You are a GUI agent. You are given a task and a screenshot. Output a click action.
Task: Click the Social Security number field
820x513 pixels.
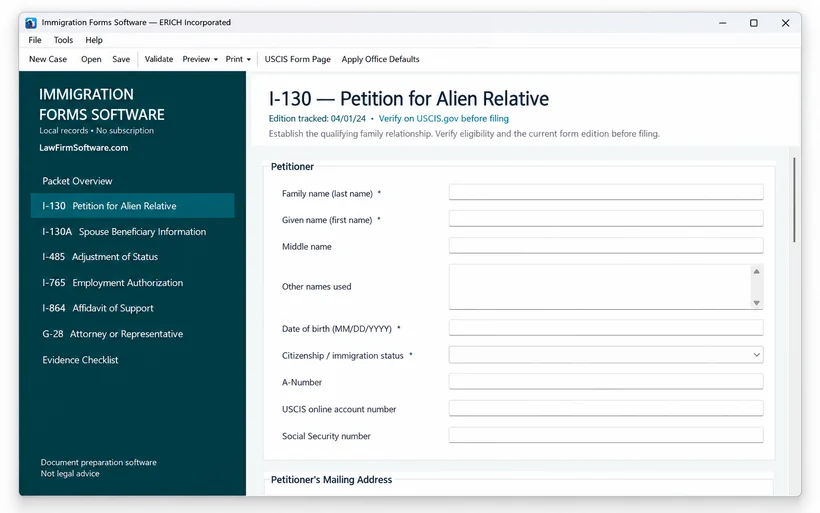point(606,435)
